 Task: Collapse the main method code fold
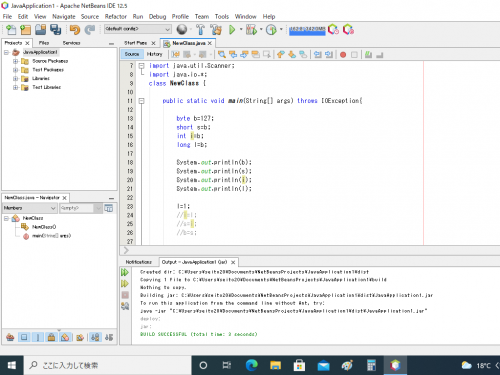click(x=141, y=101)
